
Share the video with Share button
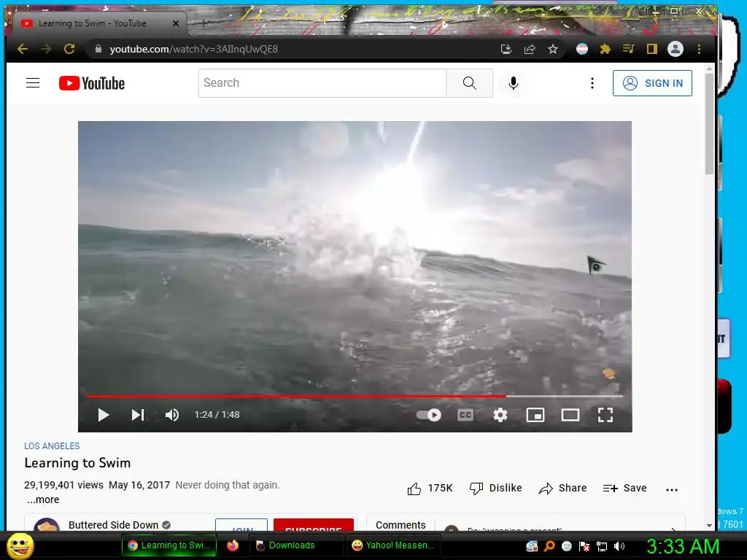562,488
